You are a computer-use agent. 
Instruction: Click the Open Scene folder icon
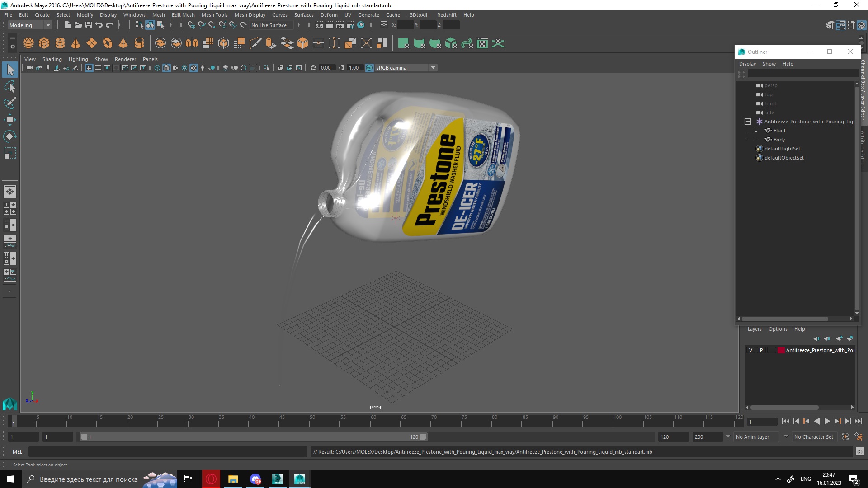[78, 25]
